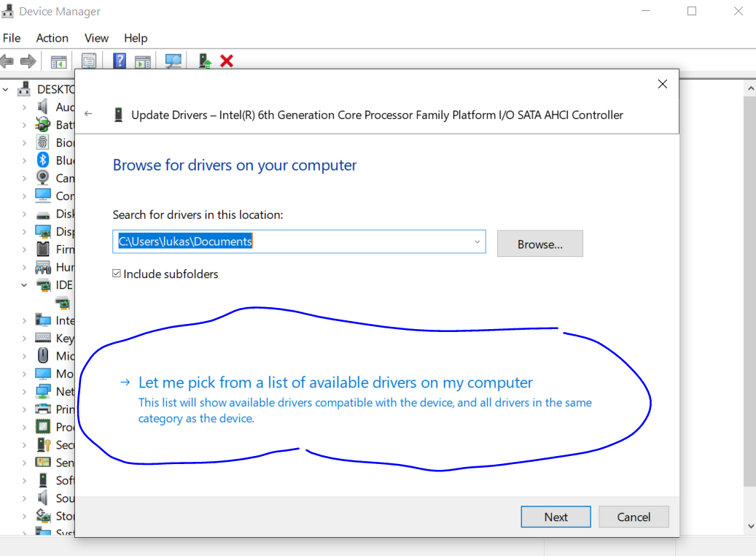Toggle the Include subfolders checkbox

tap(117, 273)
